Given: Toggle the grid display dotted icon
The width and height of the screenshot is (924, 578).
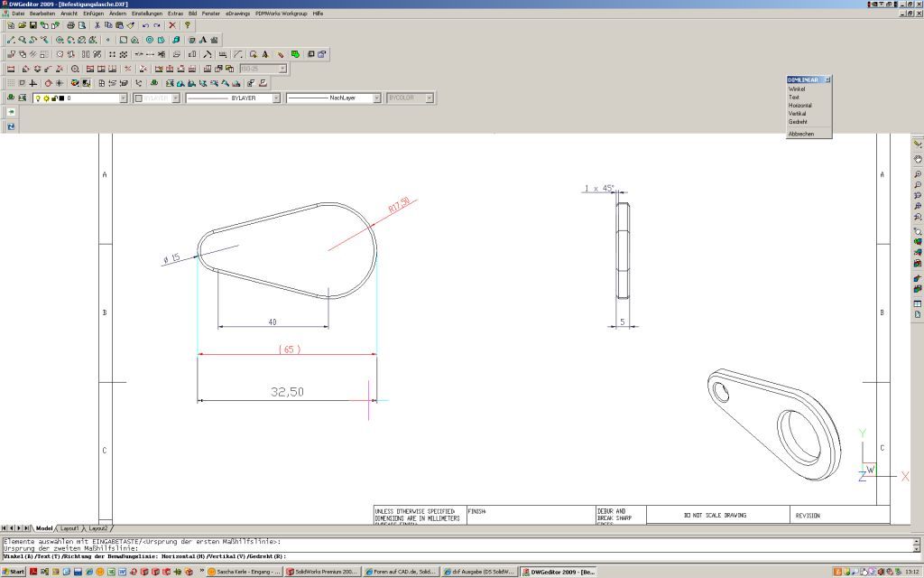Looking at the screenshot, I should (x=11, y=83).
